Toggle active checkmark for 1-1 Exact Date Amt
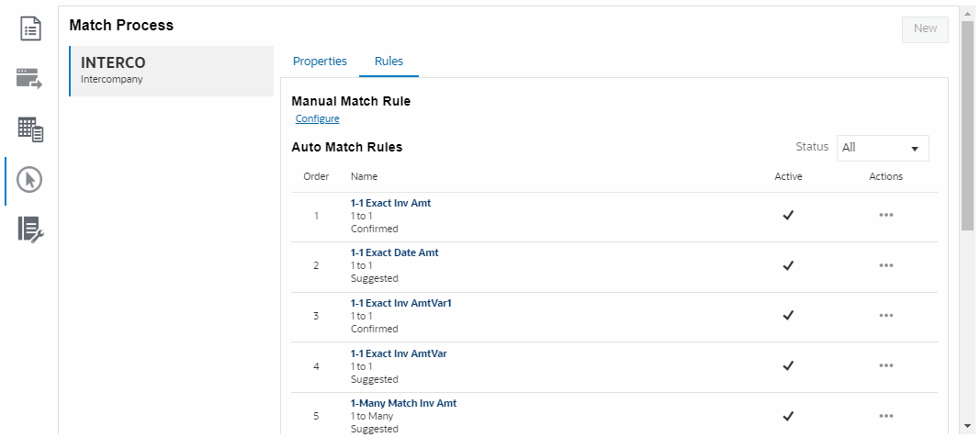Screen dimensions: 980x437 (787, 265)
